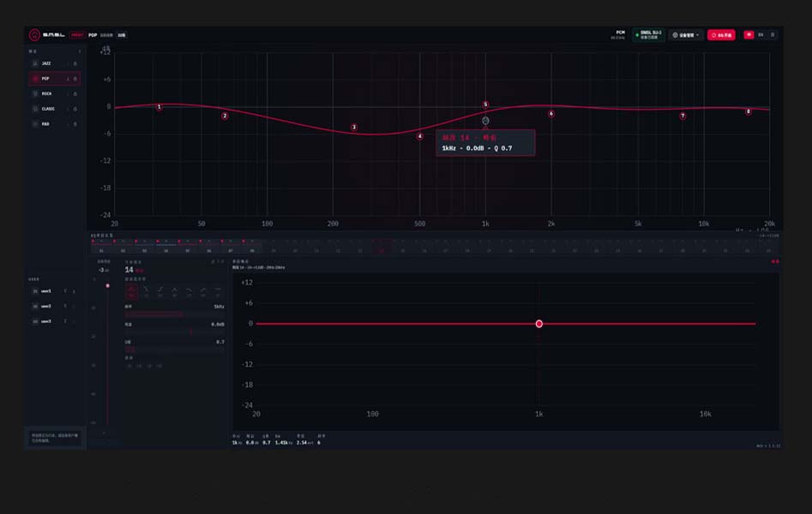The width and height of the screenshot is (812, 514).
Task: Click EQ band node 7 on the curve
Action: point(683,116)
